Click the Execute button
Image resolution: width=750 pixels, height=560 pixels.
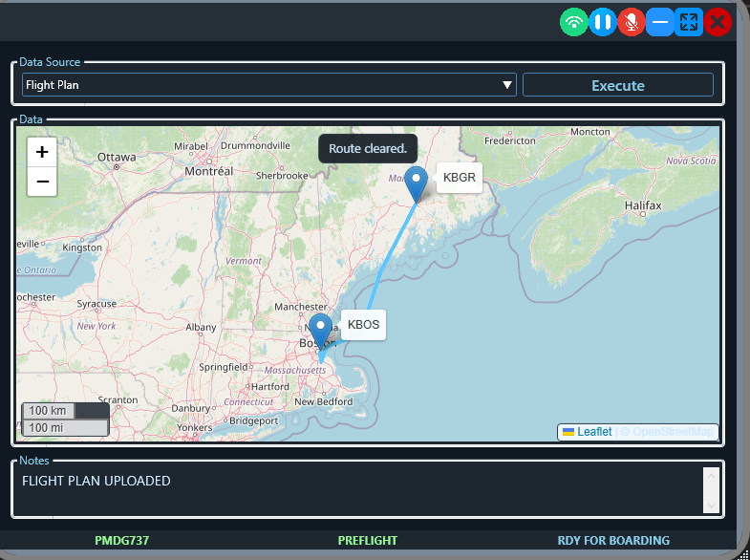coord(617,85)
